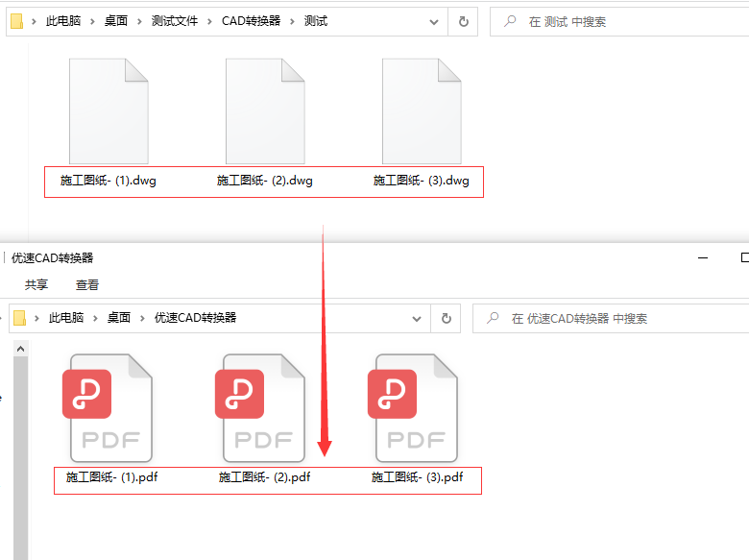Expand chevron after CAD转换器 in top path
Image resolution: width=749 pixels, height=560 pixels.
(292, 21)
